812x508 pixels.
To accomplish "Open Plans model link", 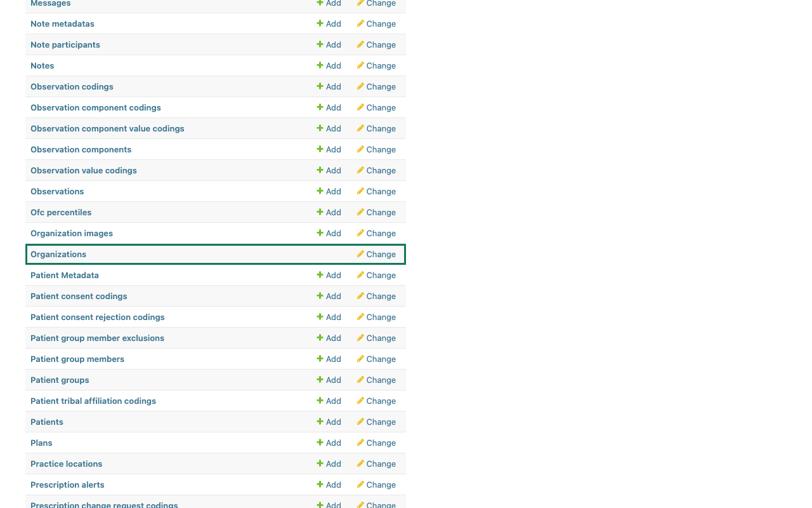I will pos(41,443).
